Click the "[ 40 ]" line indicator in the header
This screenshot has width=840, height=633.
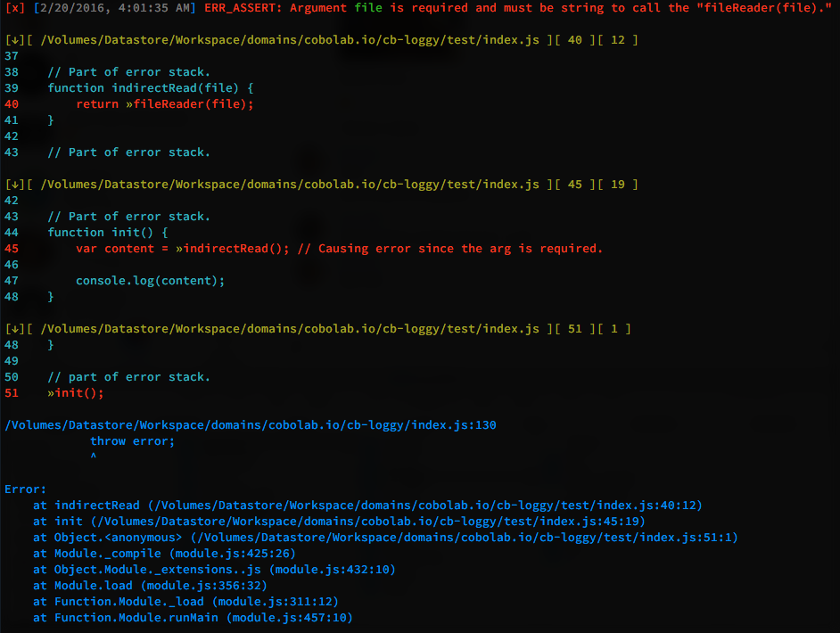point(575,40)
